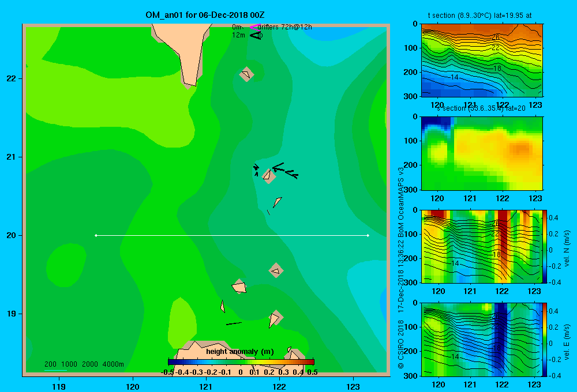
Task: Open the temperature section plot
Action: click(x=482, y=60)
